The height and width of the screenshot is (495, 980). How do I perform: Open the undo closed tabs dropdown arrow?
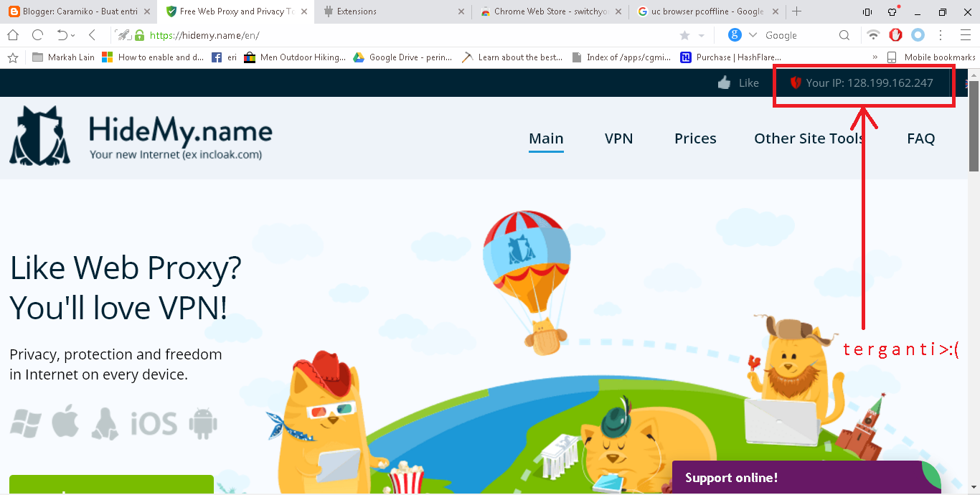click(x=73, y=36)
